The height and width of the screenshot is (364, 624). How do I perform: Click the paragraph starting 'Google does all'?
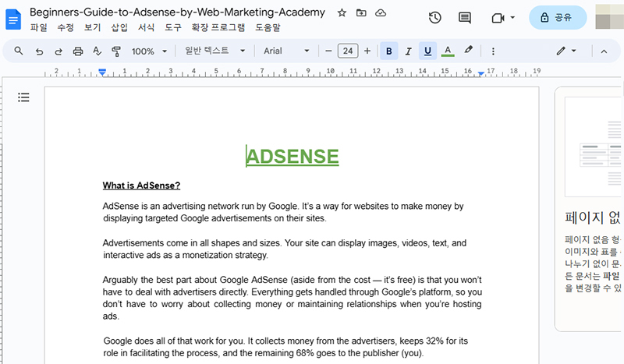click(x=285, y=347)
